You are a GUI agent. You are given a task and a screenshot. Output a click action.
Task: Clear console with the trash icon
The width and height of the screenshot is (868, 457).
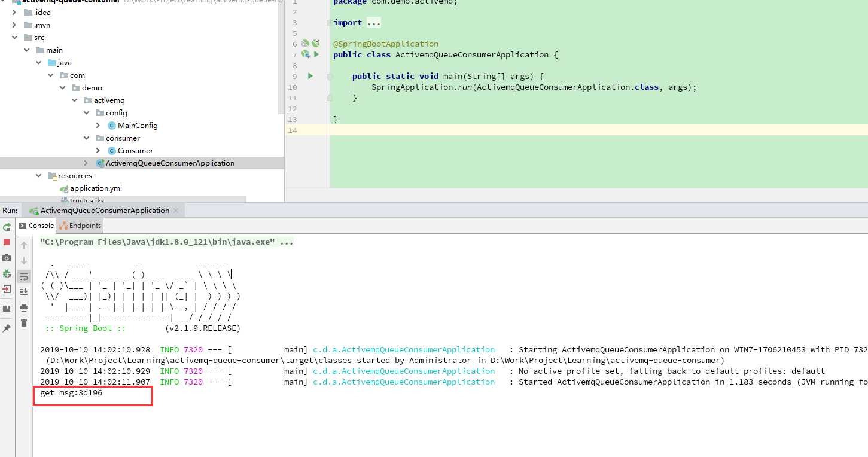click(24, 323)
